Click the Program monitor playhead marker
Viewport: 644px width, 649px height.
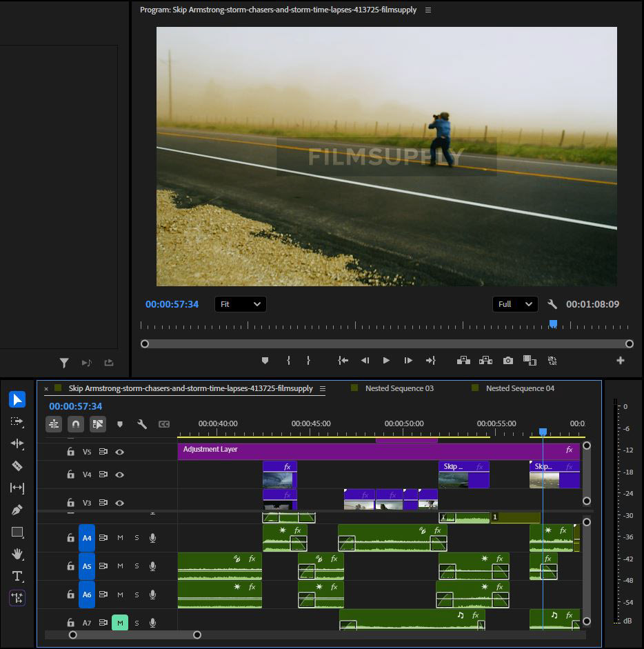[x=553, y=323]
